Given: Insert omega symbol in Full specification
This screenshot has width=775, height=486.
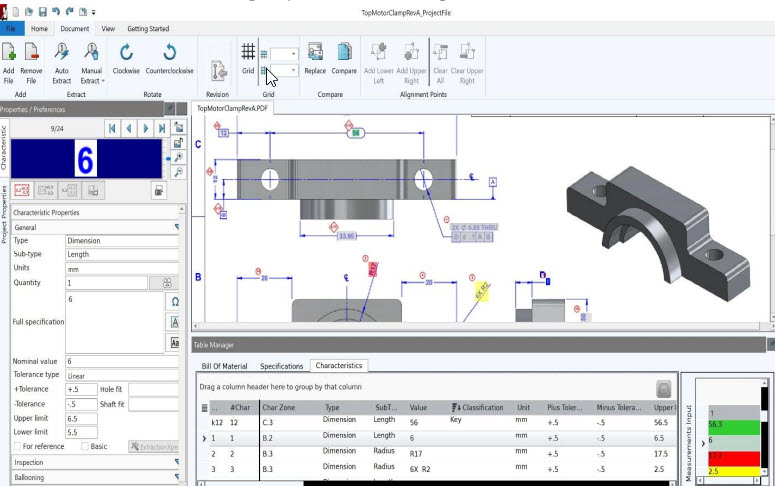Looking at the screenshot, I should tap(175, 301).
